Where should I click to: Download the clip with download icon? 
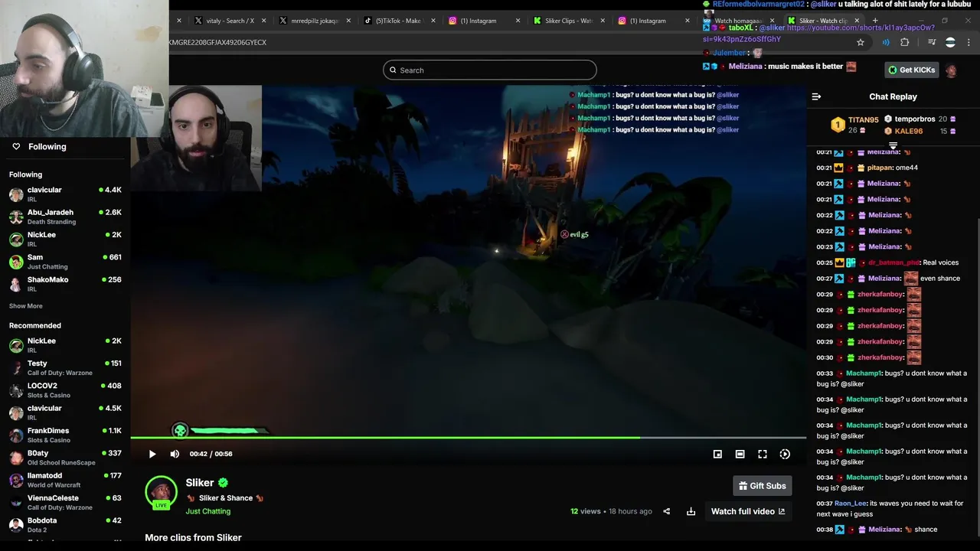click(x=691, y=511)
